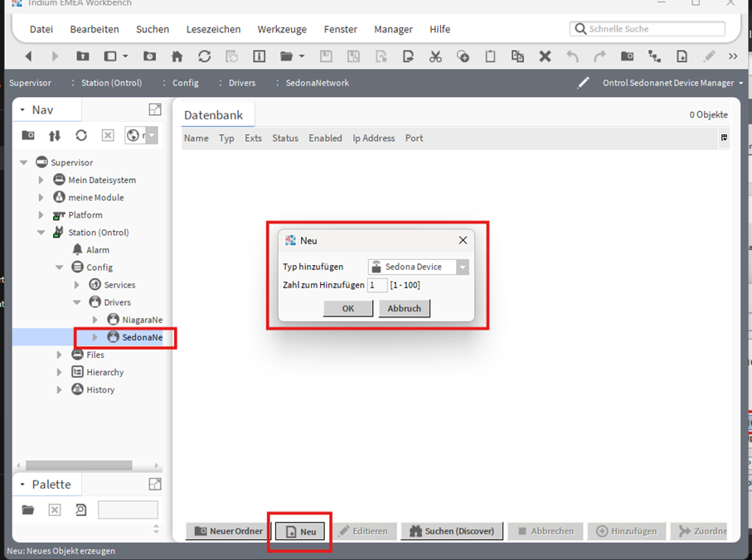This screenshot has height=560, width=752.
Task: Select the Hierarchy tree item
Action: (x=105, y=372)
